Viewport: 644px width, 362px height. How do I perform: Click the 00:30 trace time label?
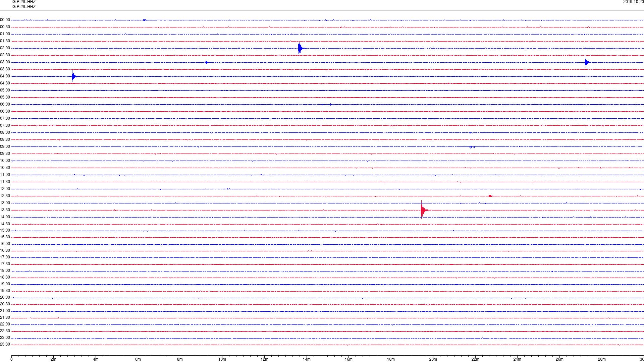pyautogui.click(x=5, y=27)
